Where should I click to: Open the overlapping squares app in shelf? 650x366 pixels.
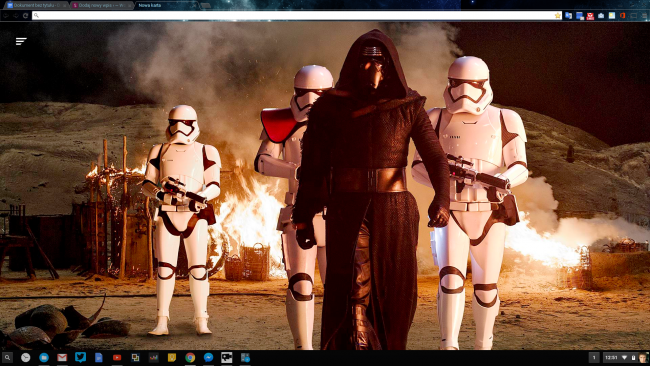[135, 357]
